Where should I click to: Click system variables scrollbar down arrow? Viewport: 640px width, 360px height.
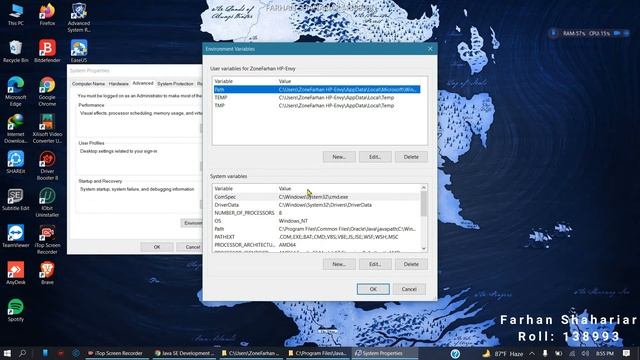424,249
